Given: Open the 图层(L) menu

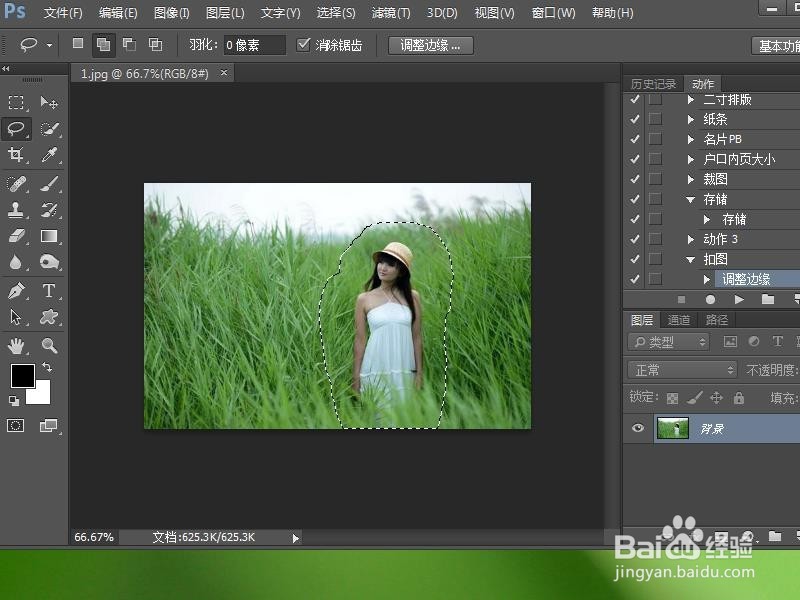Looking at the screenshot, I should (x=225, y=12).
